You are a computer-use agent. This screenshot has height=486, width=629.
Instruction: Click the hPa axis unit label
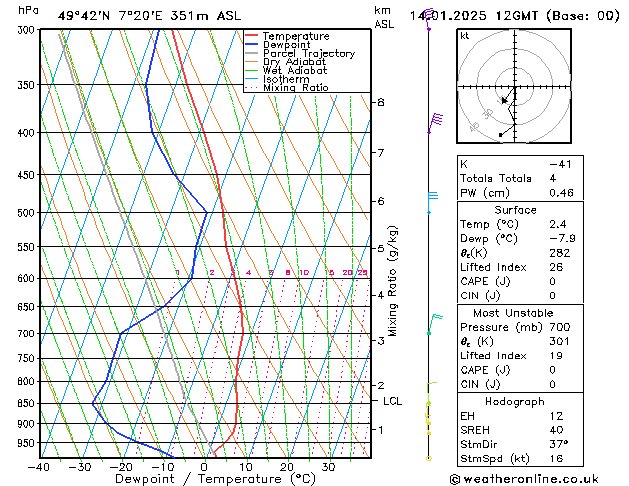click(x=28, y=10)
